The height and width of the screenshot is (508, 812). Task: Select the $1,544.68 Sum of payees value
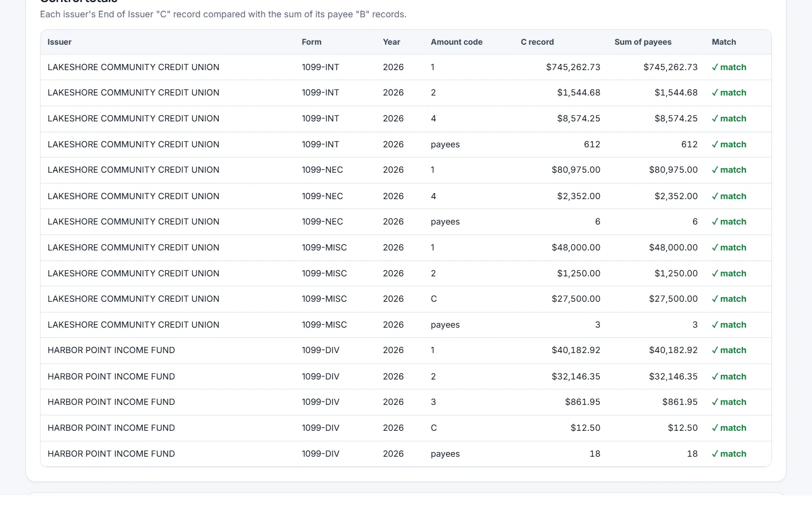point(676,92)
